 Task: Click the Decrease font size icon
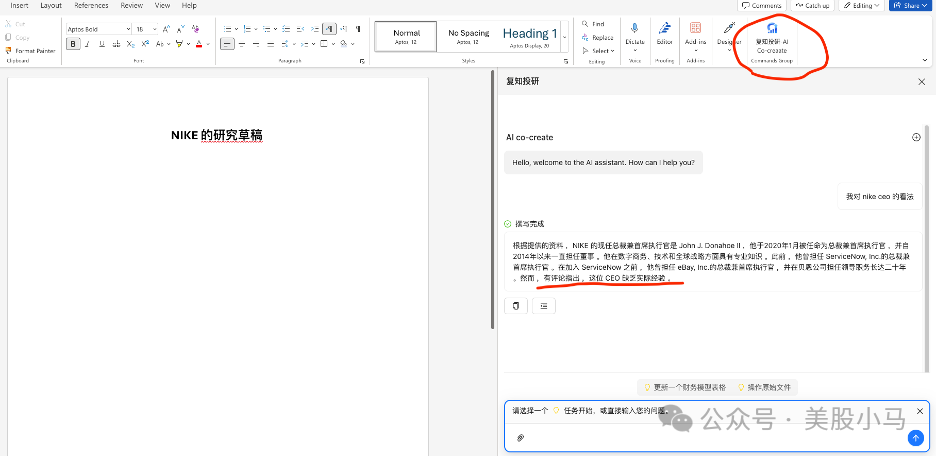pyautogui.click(x=180, y=29)
